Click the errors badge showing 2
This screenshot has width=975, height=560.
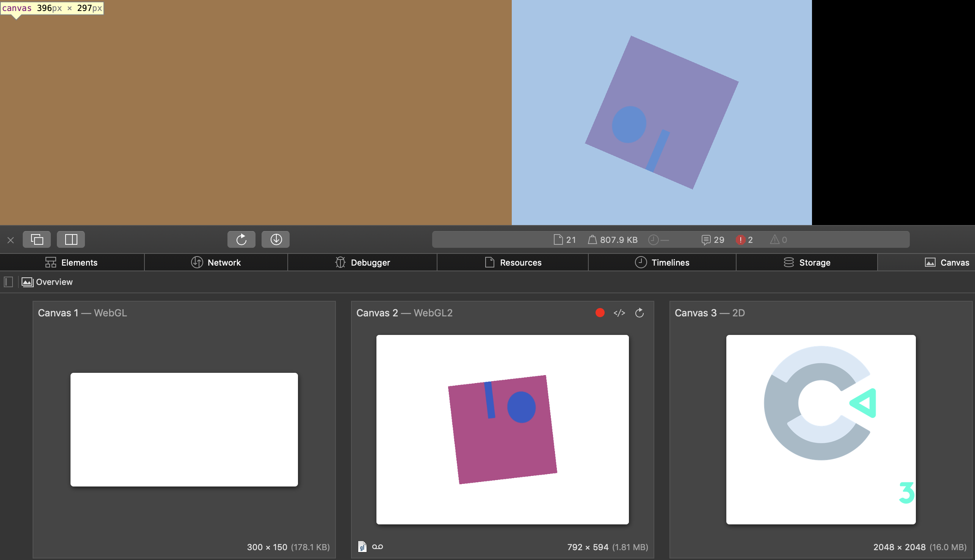tap(744, 239)
